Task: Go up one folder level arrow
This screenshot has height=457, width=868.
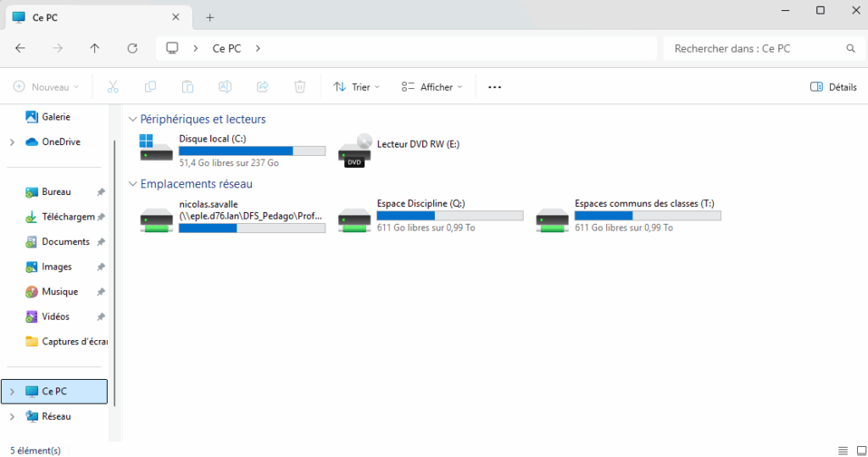Action: (x=95, y=48)
